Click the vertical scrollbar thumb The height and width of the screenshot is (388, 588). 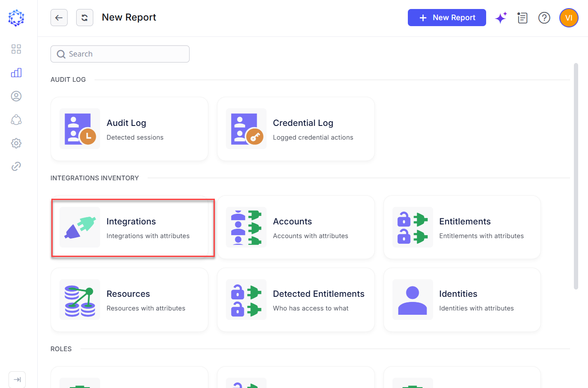coord(576,176)
